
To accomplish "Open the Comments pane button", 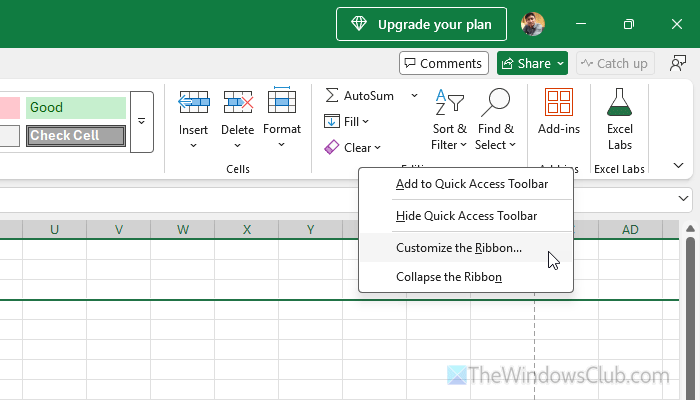I will pyautogui.click(x=444, y=63).
